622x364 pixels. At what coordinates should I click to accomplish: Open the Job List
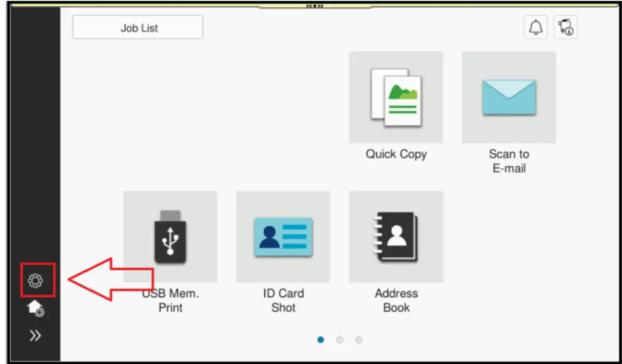tap(137, 27)
